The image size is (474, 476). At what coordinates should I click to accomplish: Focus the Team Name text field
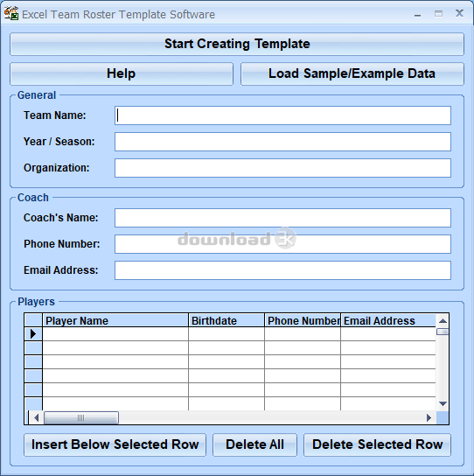tap(282, 115)
